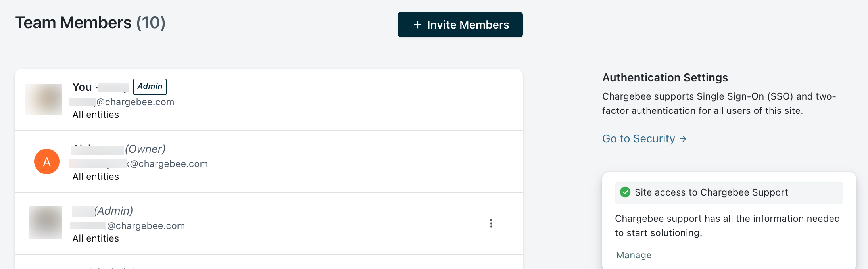Click the Authentication Settings heading
The height and width of the screenshot is (269, 868).
pyautogui.click(x=665, y=77)
